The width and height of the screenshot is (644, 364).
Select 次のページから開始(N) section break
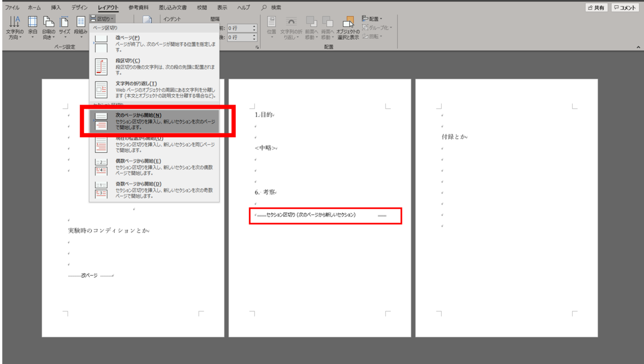[155, 121]
